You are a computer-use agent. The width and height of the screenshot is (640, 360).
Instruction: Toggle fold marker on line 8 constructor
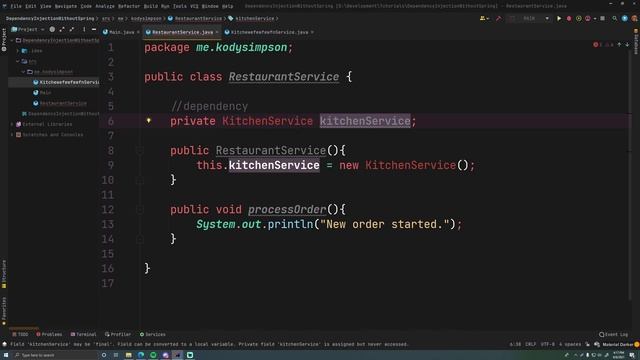(x=140, y=151)
